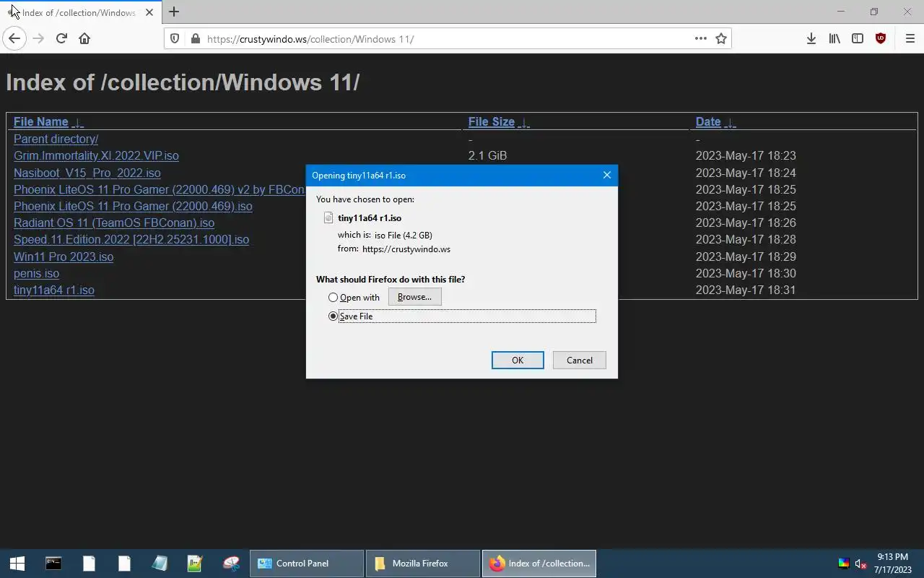Click the tiny11a64 r1.iso link
This screenshot has height=578, width=924.
(x=54, y=290)
